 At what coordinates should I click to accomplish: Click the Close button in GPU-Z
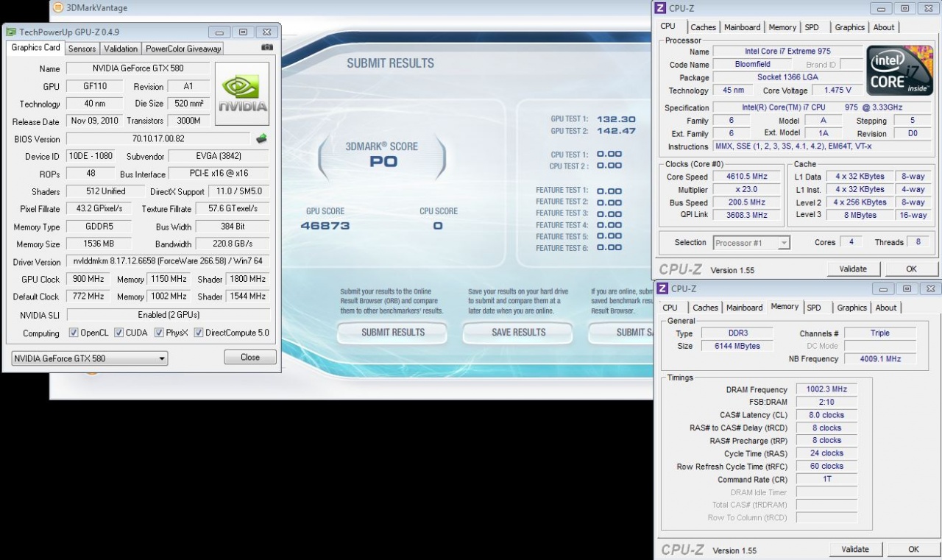pos(250,357)
